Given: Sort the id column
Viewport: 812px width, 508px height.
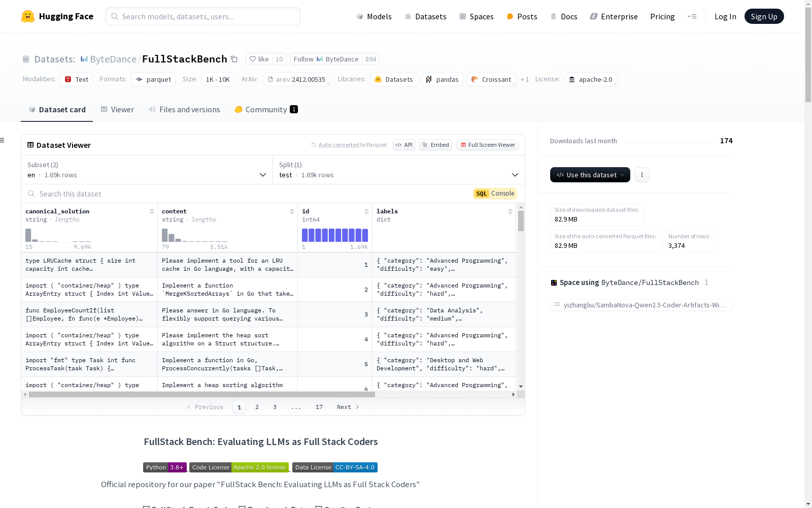Looking at the screenshot, I should pyautogui.click(x=366, y=211).
